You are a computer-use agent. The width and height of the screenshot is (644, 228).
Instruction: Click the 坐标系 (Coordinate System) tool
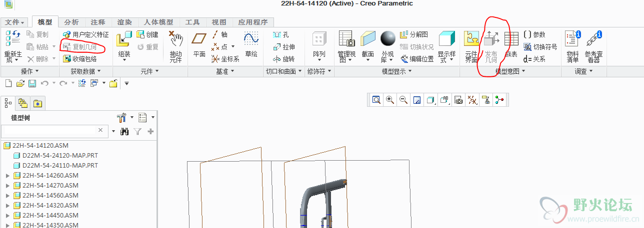tap(225, 59)
